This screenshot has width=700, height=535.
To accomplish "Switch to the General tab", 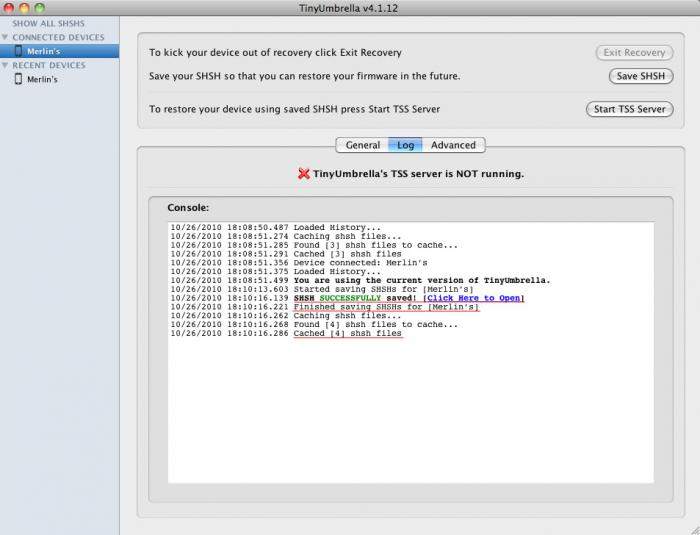I will [362, 145].
